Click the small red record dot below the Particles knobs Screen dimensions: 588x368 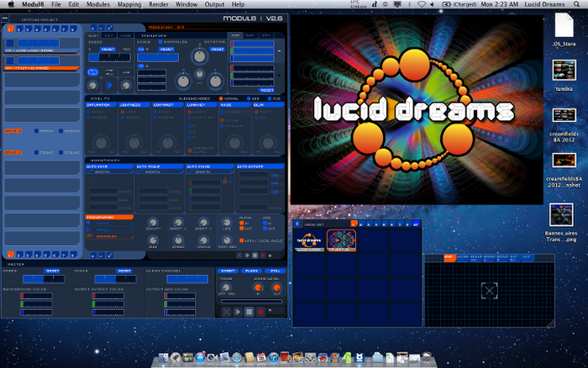point(262,255)
